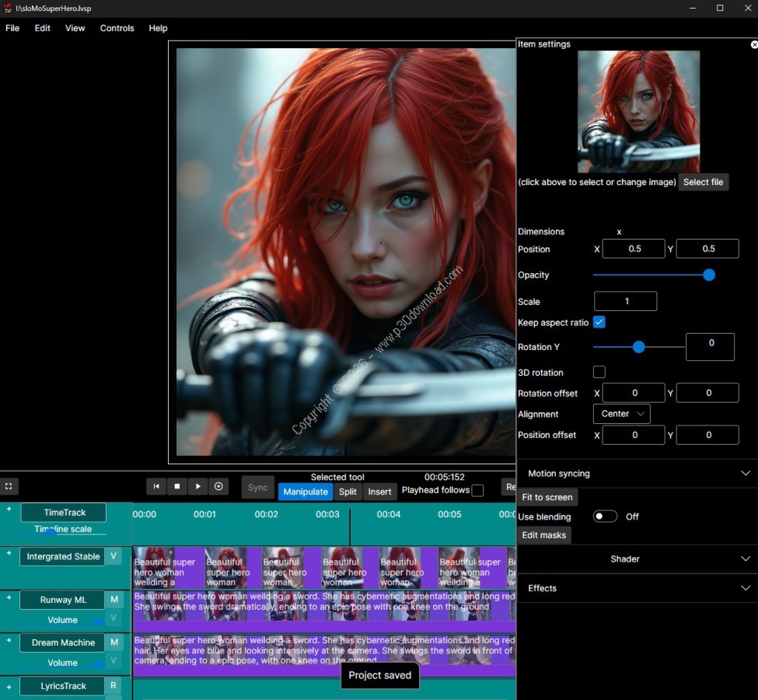
Task: Click the skip to start playback button
Action: click(x=156, y=486)
